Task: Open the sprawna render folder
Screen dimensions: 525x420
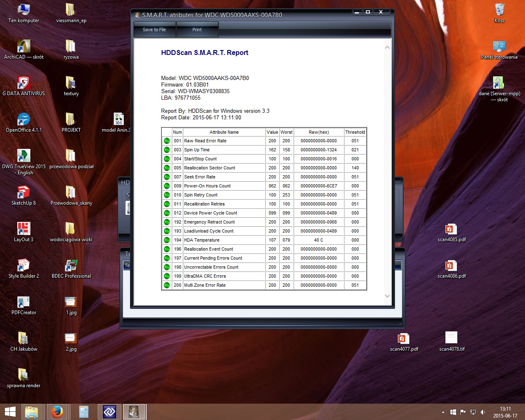Action: (24, 379)
